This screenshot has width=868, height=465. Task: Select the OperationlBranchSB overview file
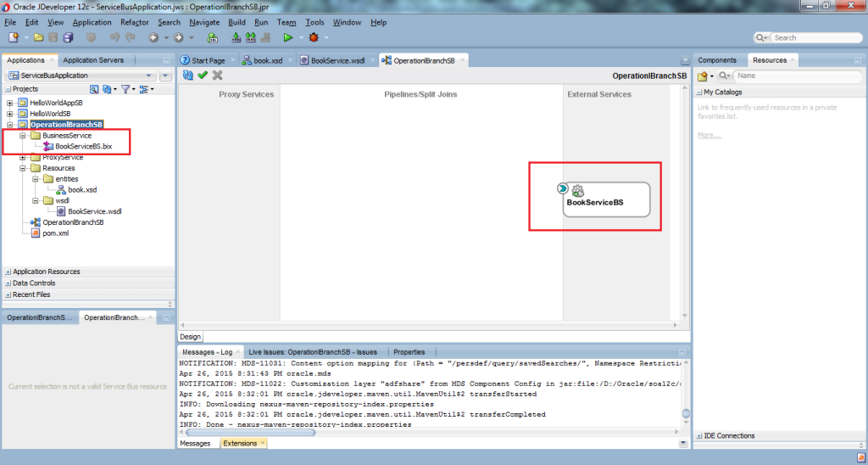tap(73, 222)
